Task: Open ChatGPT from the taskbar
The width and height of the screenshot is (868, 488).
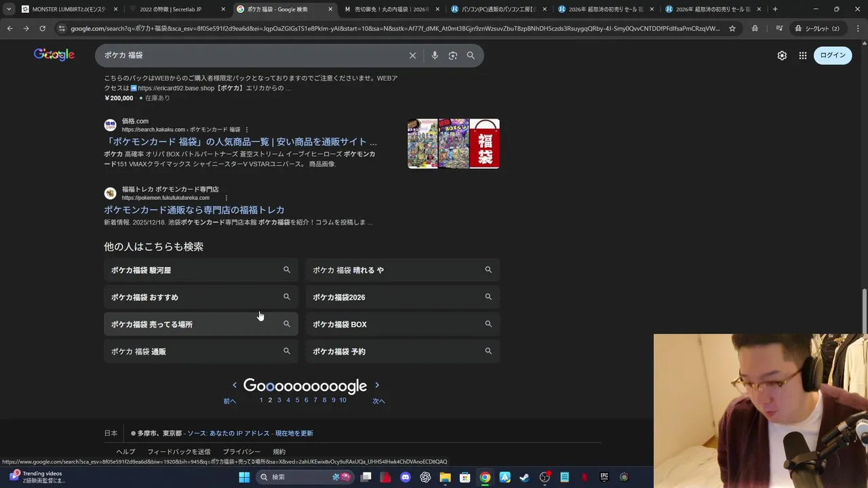Action: coord(425,477)
